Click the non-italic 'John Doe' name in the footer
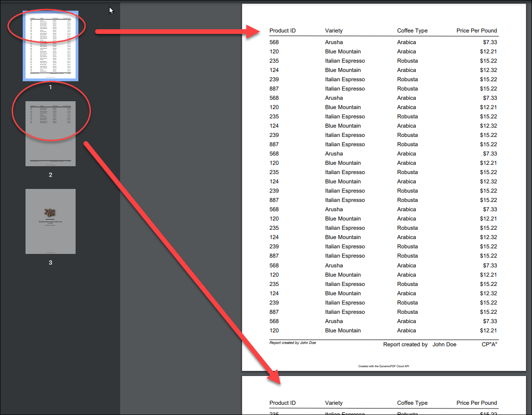This screenshot has height=415, width=532. 444,344
